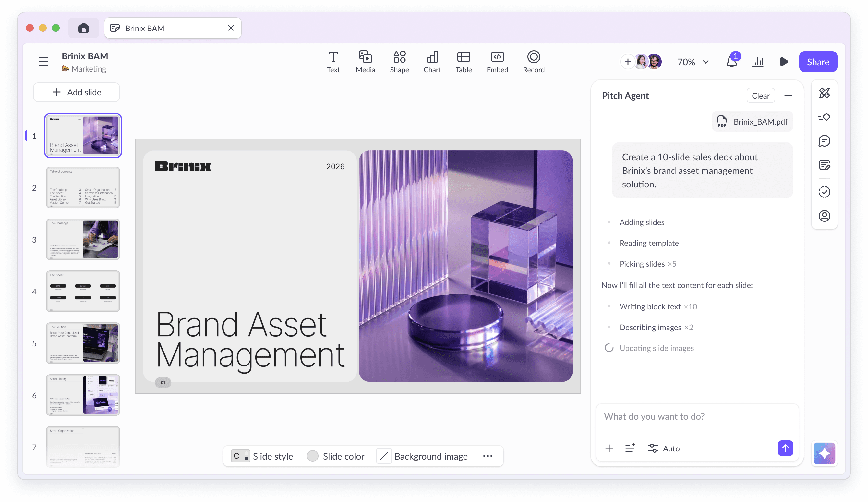Viewport: 868px width, 502px height.
Task: Select The Challenge slide thumbnail
Action: pos(83,239)
